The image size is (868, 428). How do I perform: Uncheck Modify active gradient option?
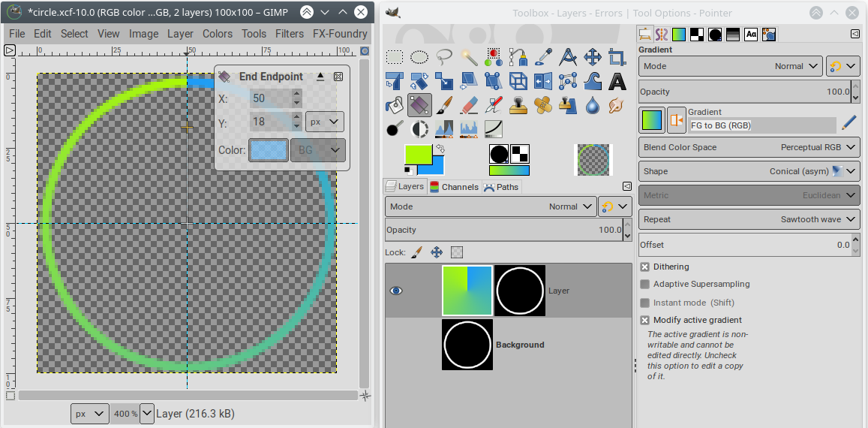point(644,320)
